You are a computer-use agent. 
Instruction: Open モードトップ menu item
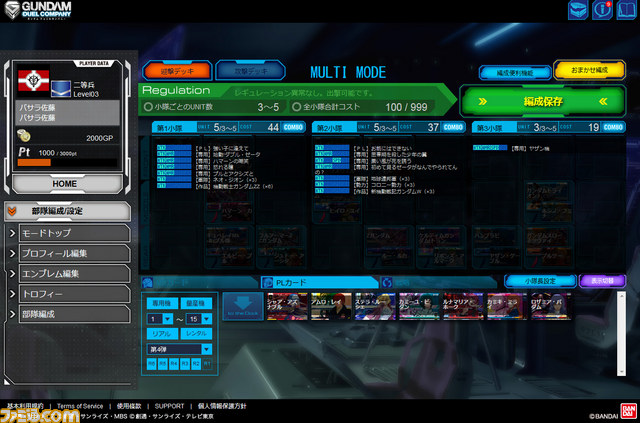coord(74,233)
